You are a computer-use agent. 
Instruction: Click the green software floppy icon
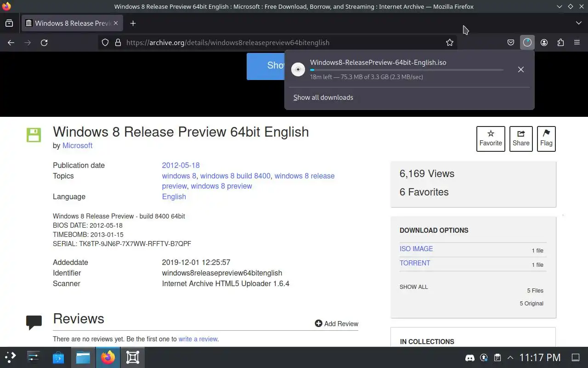pos(34,135)
